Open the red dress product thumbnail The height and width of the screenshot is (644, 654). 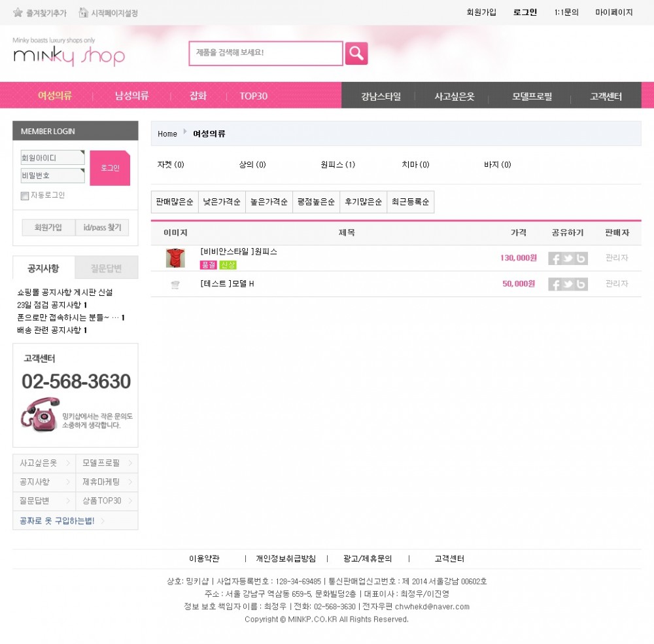tap(175, 258)
